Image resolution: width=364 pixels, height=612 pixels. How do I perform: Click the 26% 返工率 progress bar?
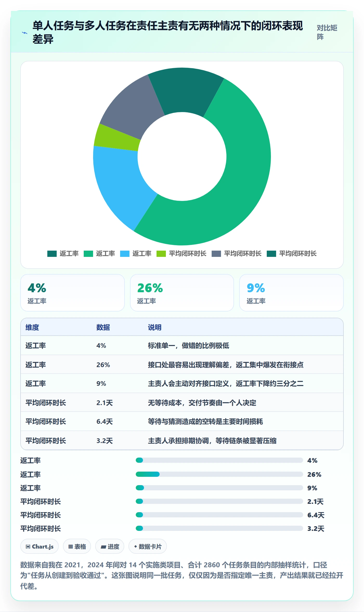click(x=219, y=474)
